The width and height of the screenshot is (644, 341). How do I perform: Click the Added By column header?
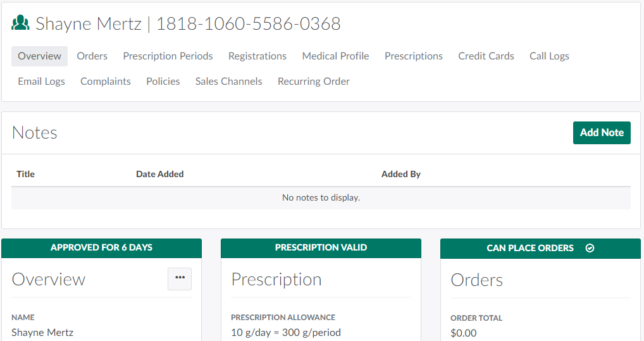401,174
